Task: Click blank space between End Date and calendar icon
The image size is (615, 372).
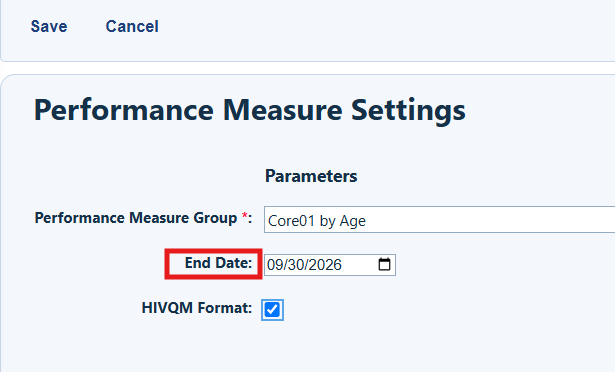Action: 359,265
